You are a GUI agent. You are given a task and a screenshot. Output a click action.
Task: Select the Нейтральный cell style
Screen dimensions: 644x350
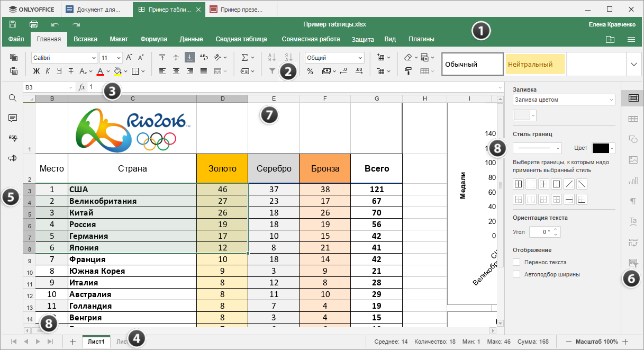[x=534, y=64]
